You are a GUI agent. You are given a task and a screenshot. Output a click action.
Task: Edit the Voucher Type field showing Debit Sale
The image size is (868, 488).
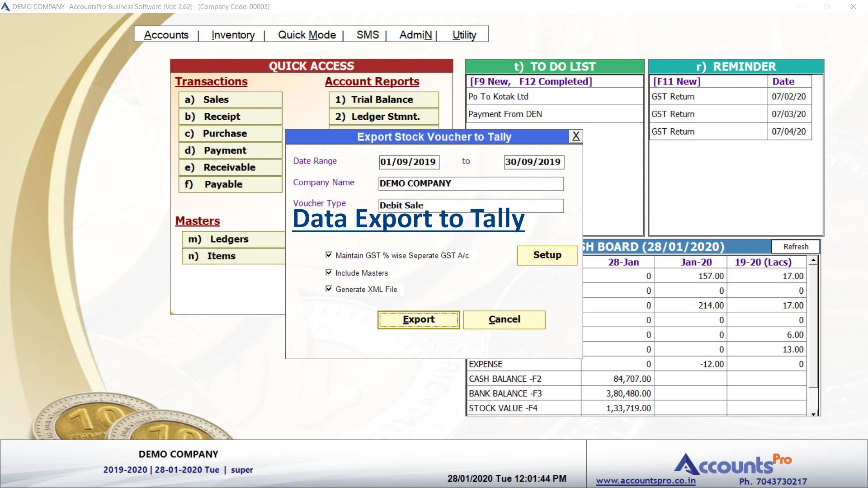coord(470,206)
